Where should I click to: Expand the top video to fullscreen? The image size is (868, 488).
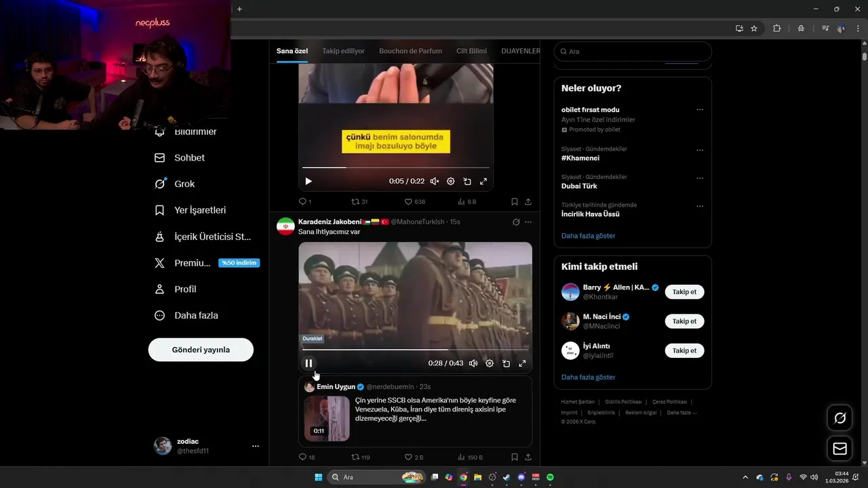pos(484,182)
